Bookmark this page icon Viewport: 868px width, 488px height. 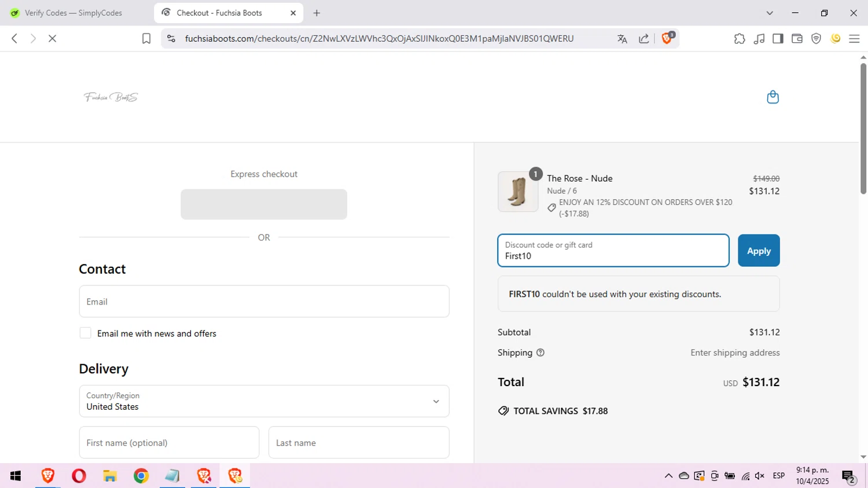click(146, 39)
